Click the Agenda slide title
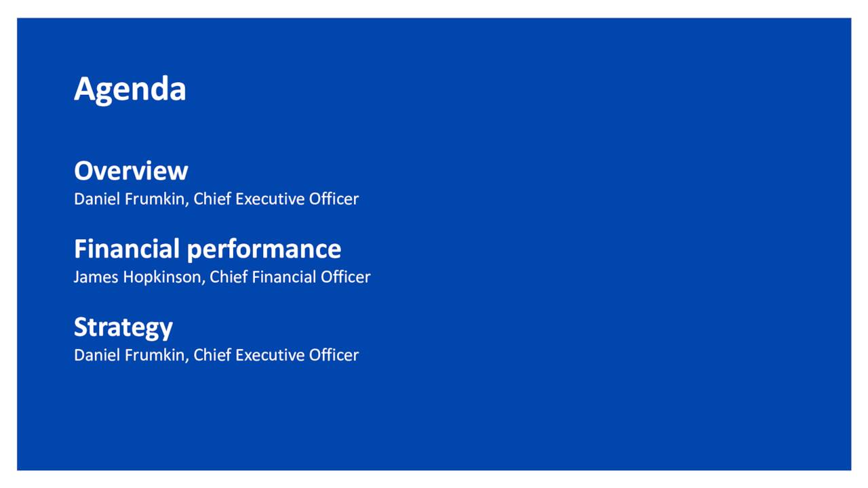 (130, 89)
